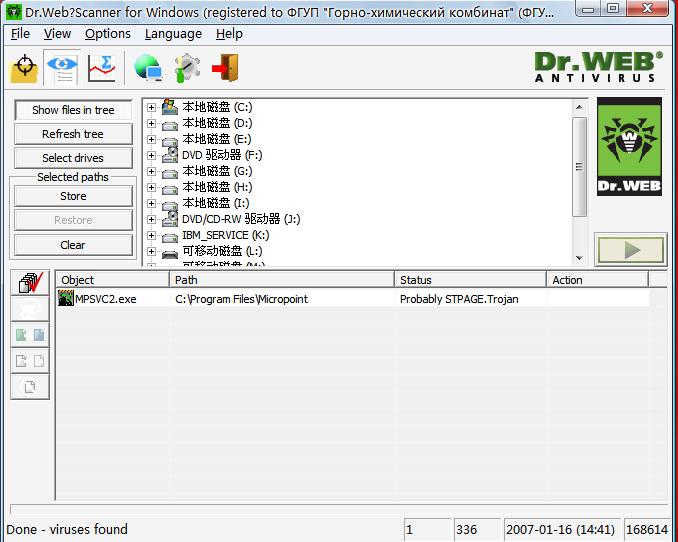Expand the 本地磁盘 (D:) drive node

[x=151, y=123]
